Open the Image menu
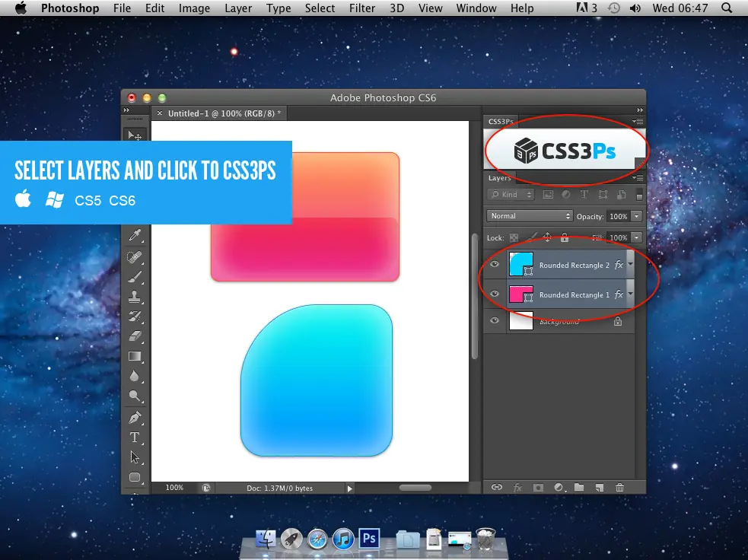This screenshot has width=748, height=560. pyautogui.click(x=194, y=8)
